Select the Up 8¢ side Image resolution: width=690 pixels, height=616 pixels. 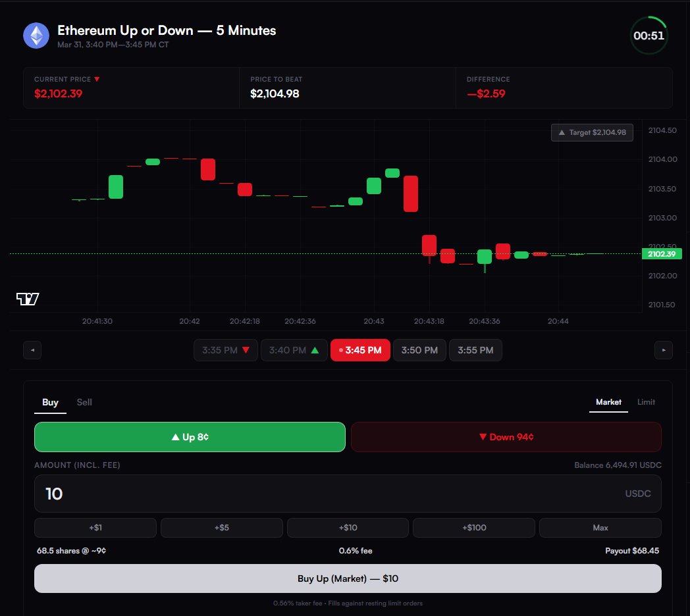190,436
